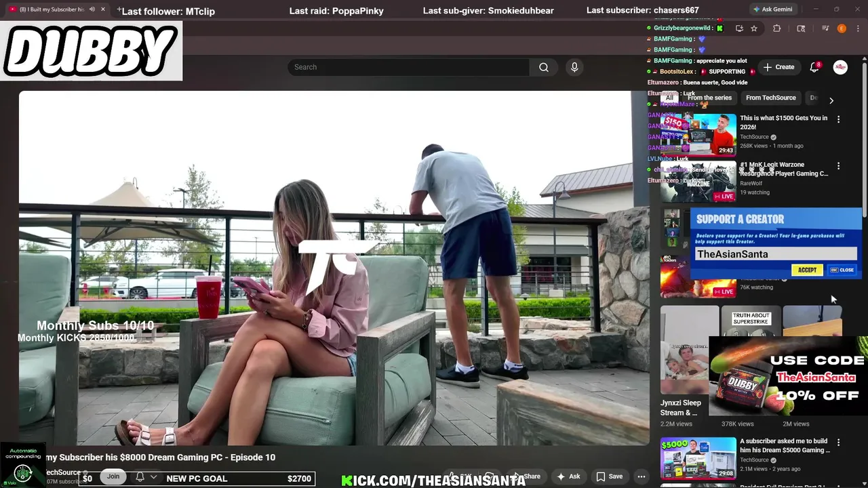This screenshot has width=868, height=488.
Task: Open the $1500 Gets You thumbnail
Action: click(698, 135)
